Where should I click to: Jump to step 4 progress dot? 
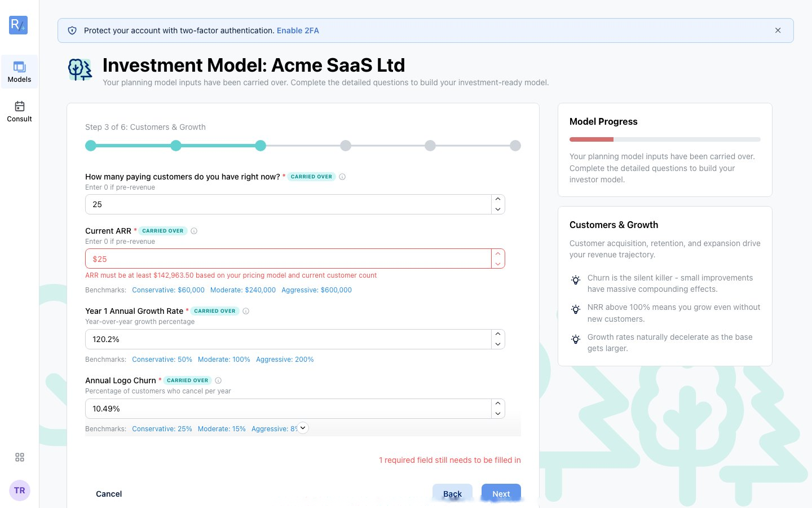(346, 146)
